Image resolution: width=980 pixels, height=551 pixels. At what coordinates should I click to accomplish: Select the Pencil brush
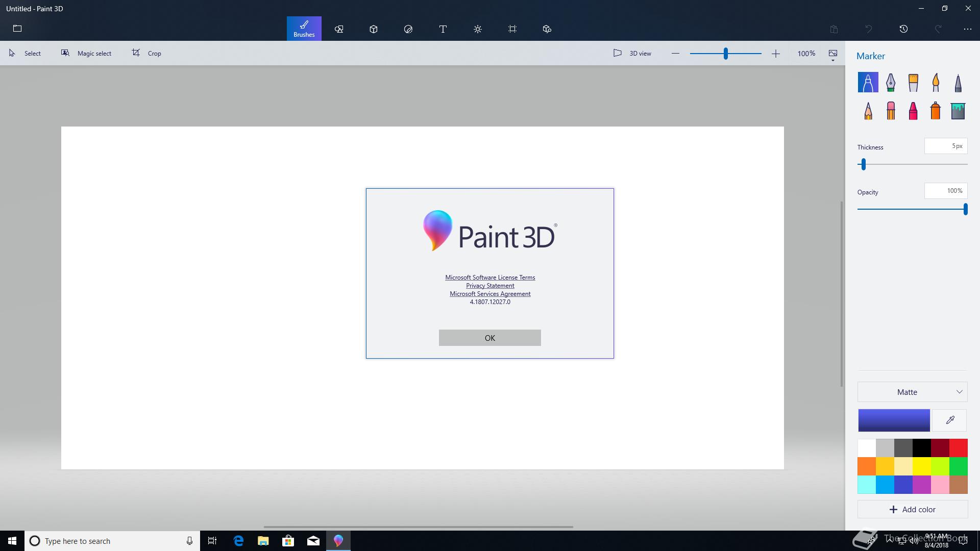pyautogui.click(x=868, y=111)
